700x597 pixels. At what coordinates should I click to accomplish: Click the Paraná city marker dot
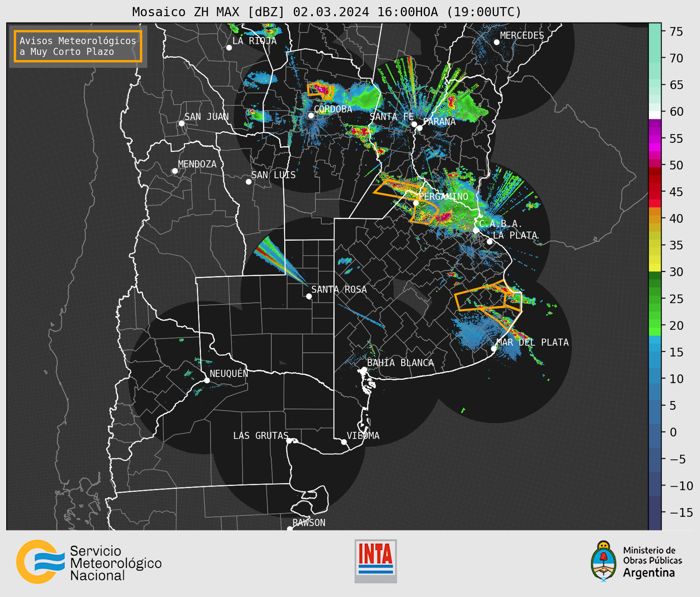[x=420, y=128]
